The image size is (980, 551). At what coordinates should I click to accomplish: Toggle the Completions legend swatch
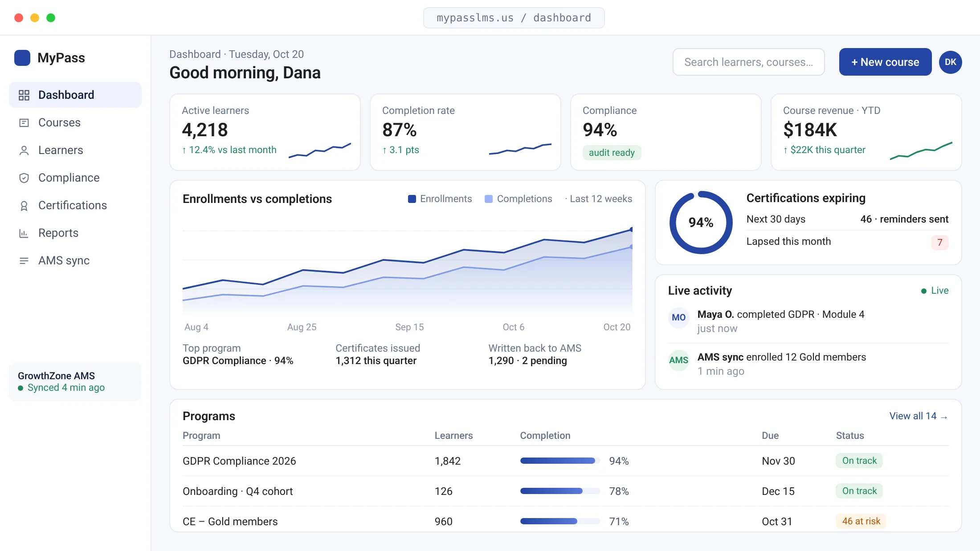coord(489,199)
